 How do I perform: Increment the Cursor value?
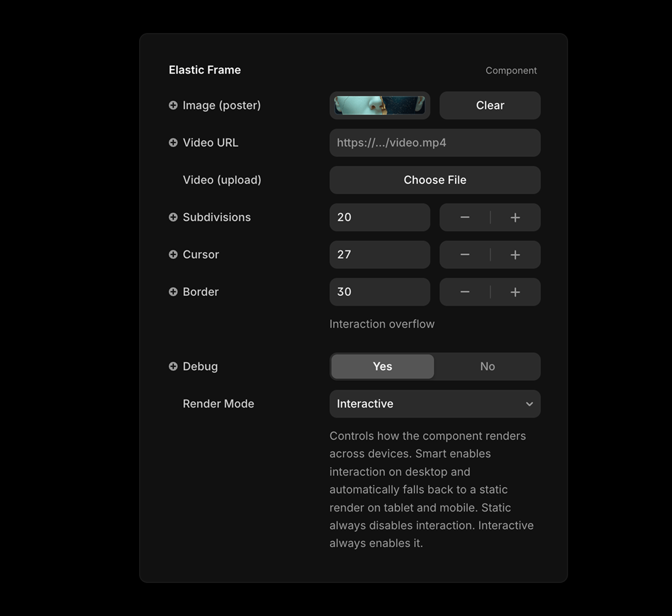pyautogui.click(x=515, y=255)
